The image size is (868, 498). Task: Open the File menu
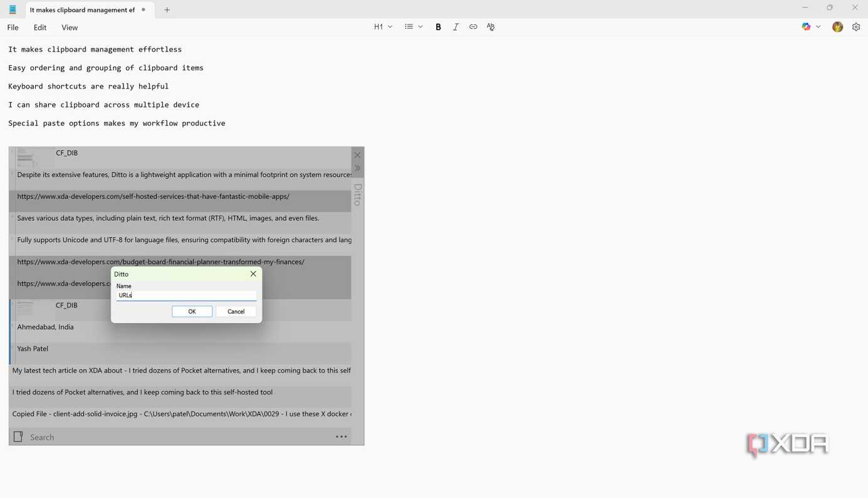pyautogui.click(x=13, y=28)
